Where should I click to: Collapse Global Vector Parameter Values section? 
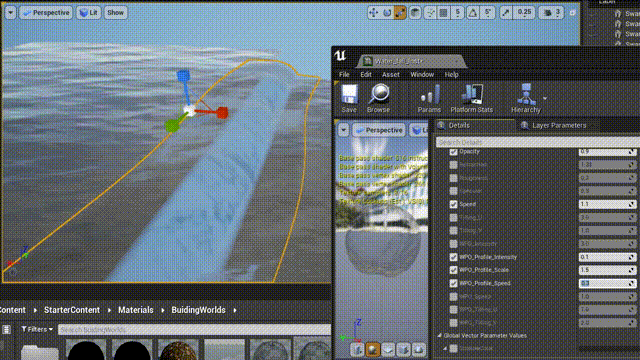(x=440, y=336)
